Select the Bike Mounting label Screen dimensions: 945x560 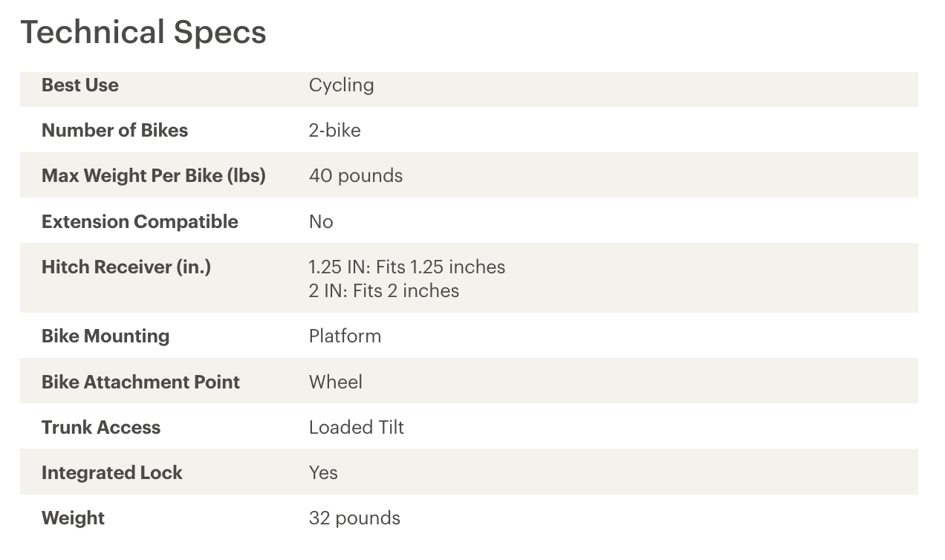105,336
